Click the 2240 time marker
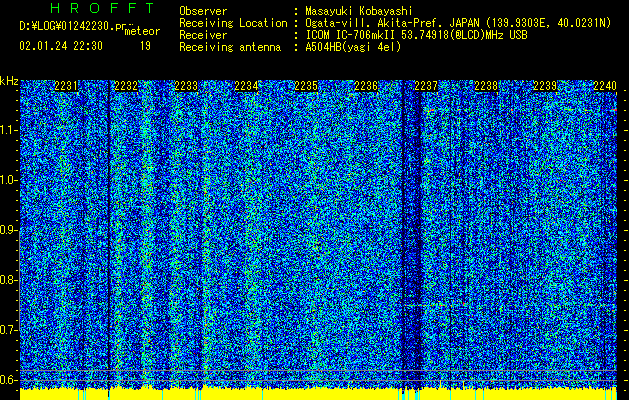This screenshot has width=629, height=400. pos(605,86)
